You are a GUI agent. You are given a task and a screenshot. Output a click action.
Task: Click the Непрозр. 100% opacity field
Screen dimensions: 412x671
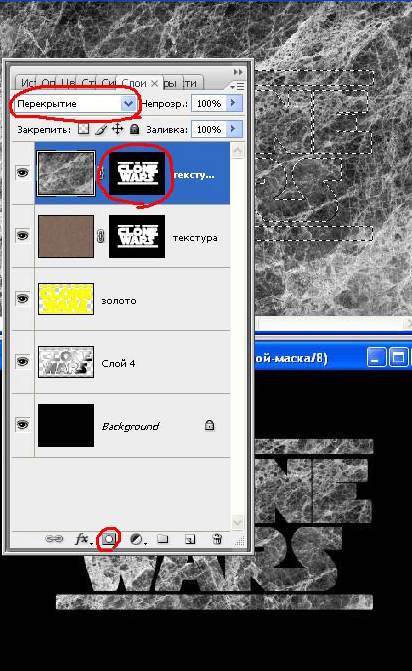(208, 103)
